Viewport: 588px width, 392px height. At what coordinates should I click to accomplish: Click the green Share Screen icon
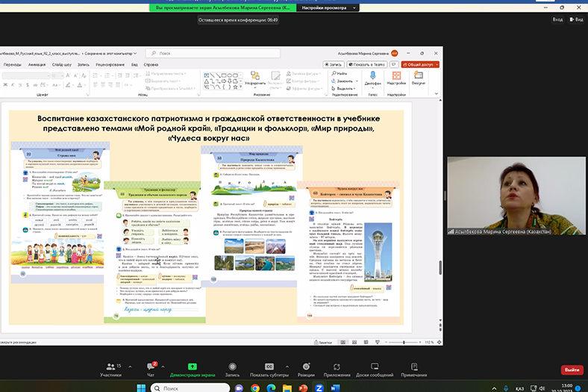pos(192,367)
